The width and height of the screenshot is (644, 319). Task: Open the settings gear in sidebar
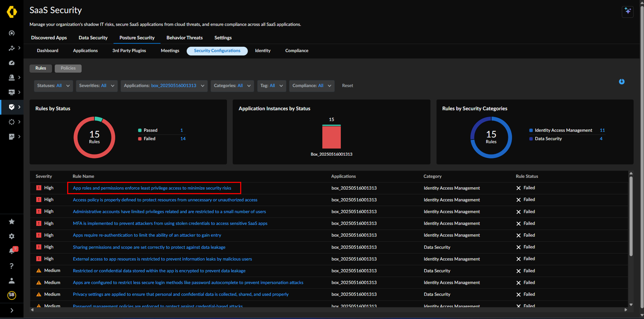12,236
